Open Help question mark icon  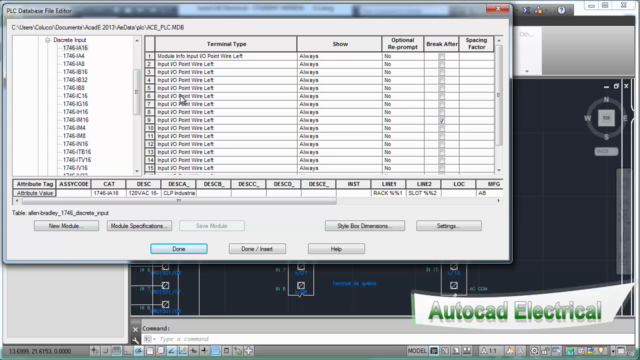click(561, 10)
